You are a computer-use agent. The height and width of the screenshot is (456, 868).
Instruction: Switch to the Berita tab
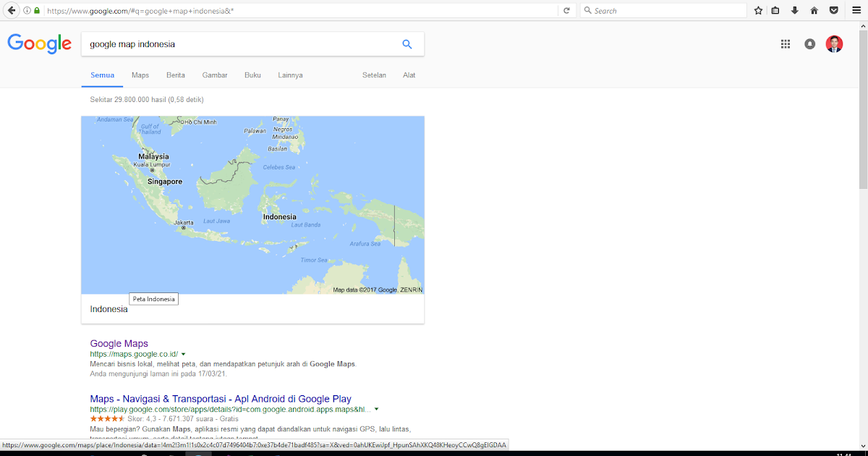pos(176,75)
